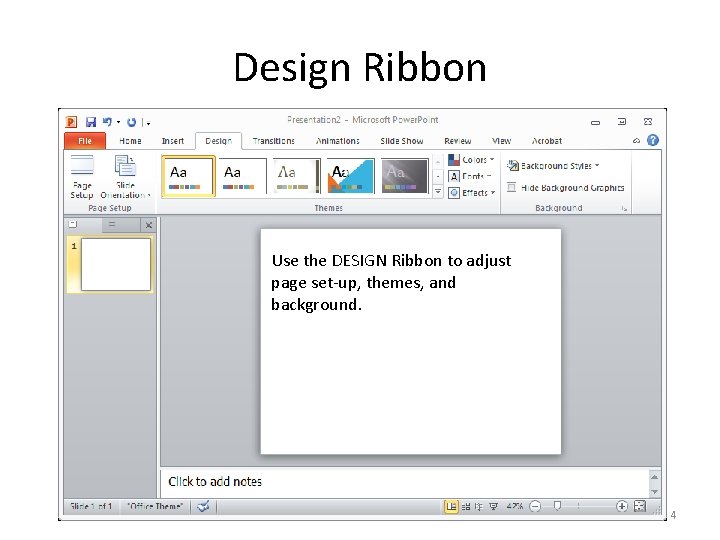Open the PowerPoint application icon menu
Screen dimensions: 720x540
71,122
